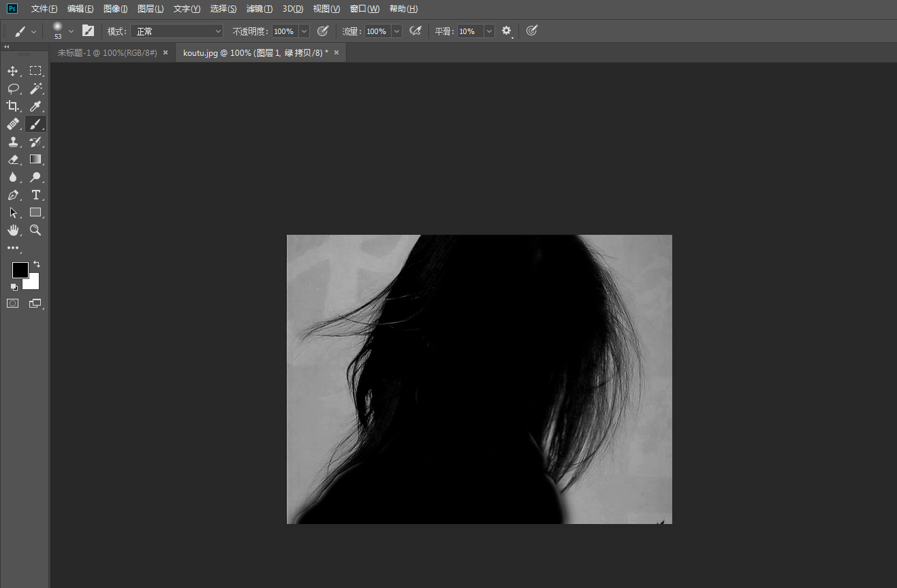The image size is (897, 588).
Task: Select the Eyedropper tool
Action: [35, 106]
